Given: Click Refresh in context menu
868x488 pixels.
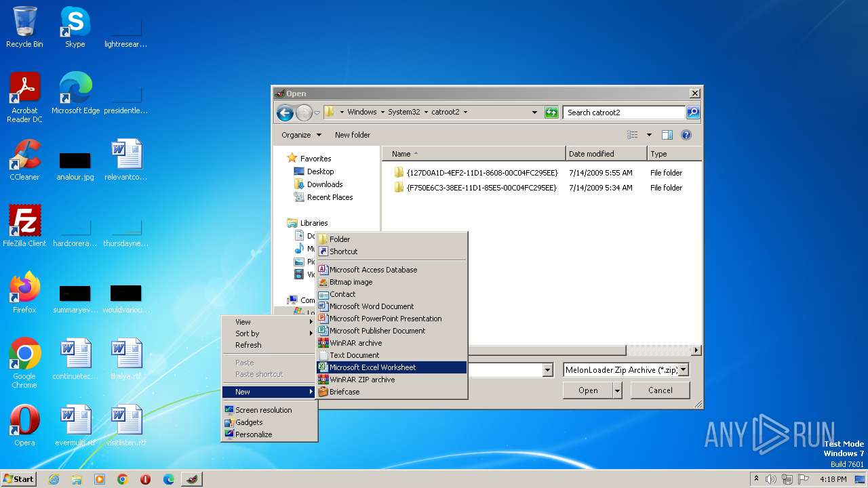Looking at the screenshot, I should 269,345.
